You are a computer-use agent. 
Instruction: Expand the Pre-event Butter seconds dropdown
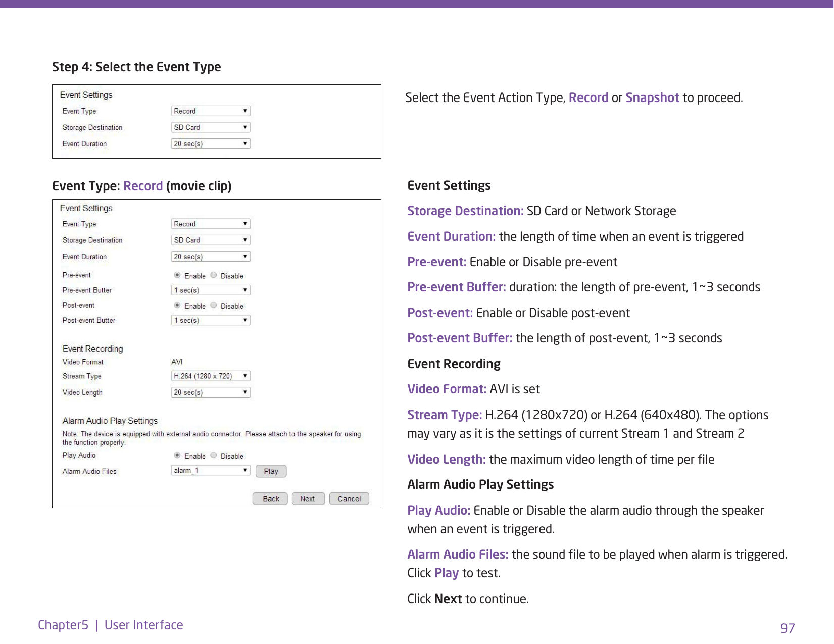[211, 290]
